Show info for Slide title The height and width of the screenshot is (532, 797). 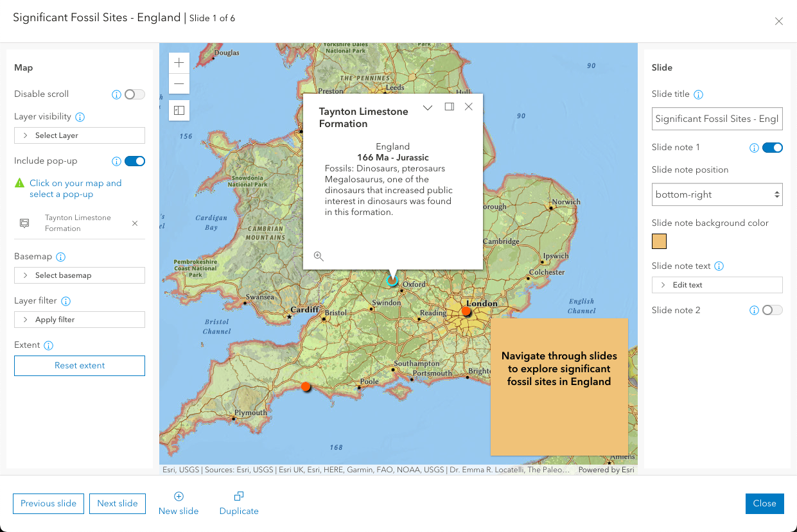click(699, 94)
